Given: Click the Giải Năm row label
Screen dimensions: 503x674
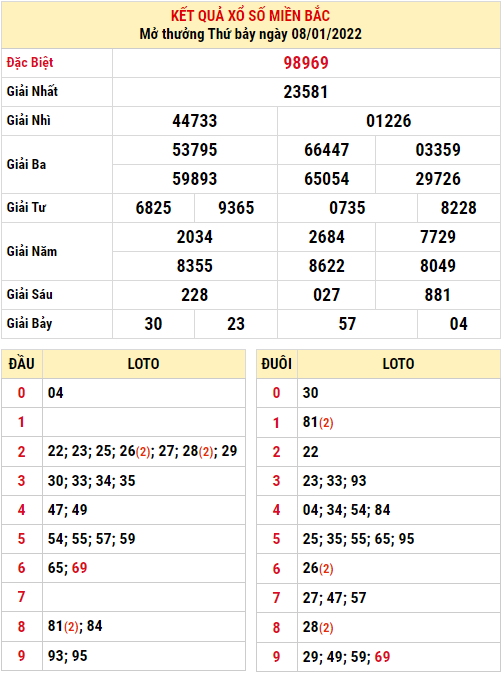Looking at the screenshot, I should tap(32, 251).
